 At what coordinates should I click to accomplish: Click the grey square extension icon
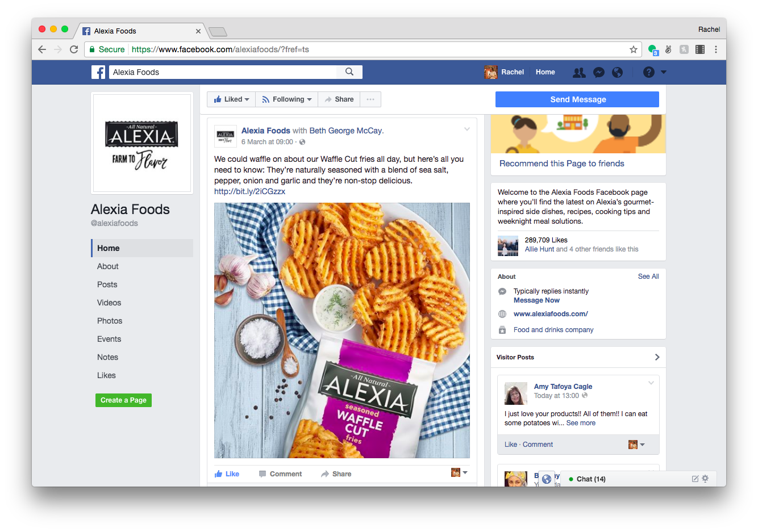tap(684, 49)
